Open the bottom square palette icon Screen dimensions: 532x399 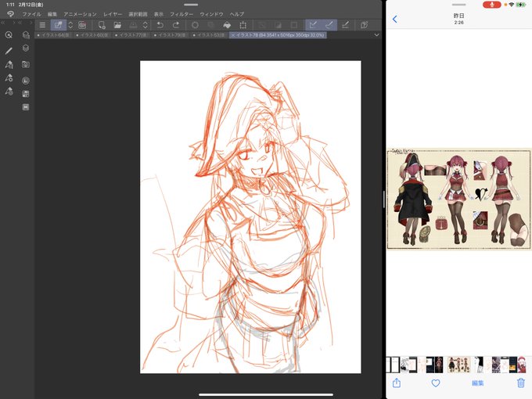coord(26,107)
